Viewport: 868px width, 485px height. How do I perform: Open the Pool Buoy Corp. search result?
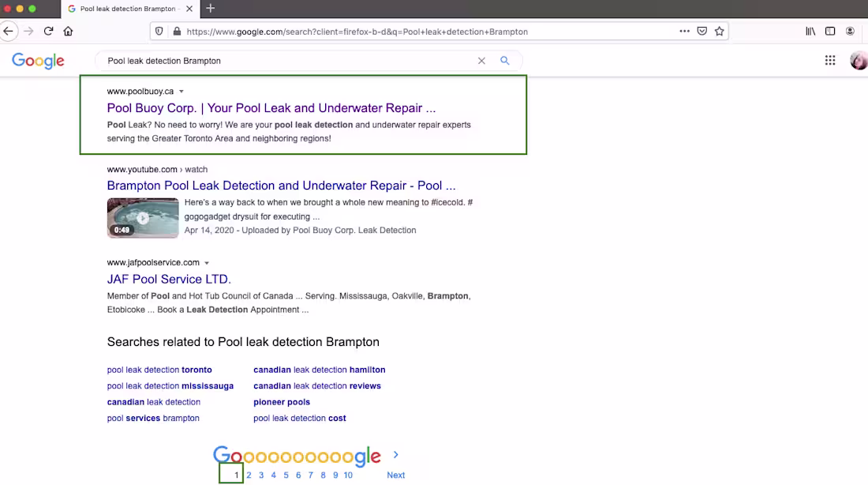pyautogui.click(x=271, y=108)
